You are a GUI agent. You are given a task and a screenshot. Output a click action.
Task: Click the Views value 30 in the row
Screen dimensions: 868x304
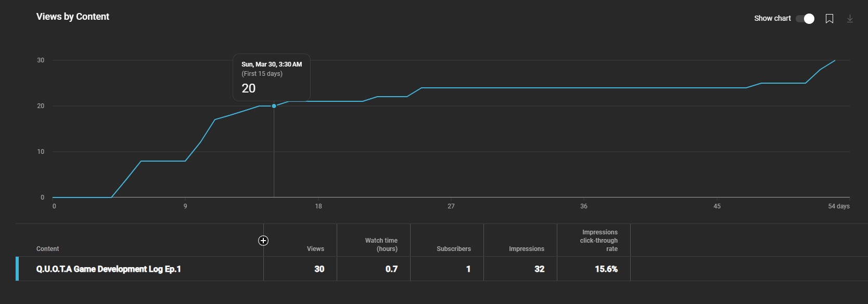pyautogui.click(x=319, y=269)
